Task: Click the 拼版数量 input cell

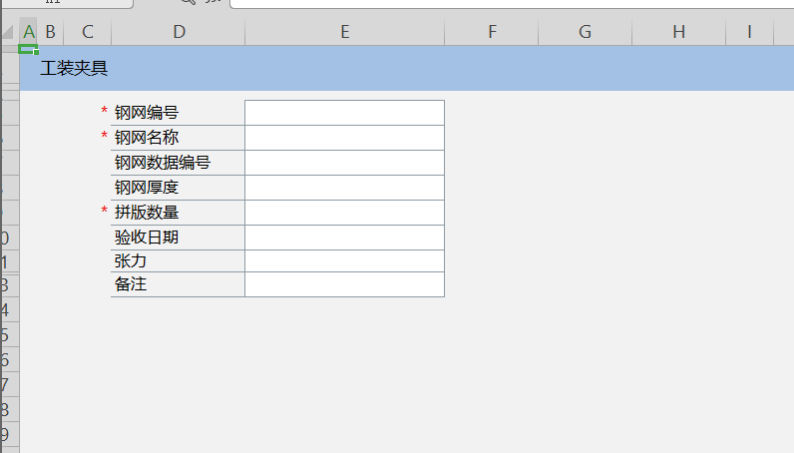Action: pyautogui.click(x=344, y=212)
